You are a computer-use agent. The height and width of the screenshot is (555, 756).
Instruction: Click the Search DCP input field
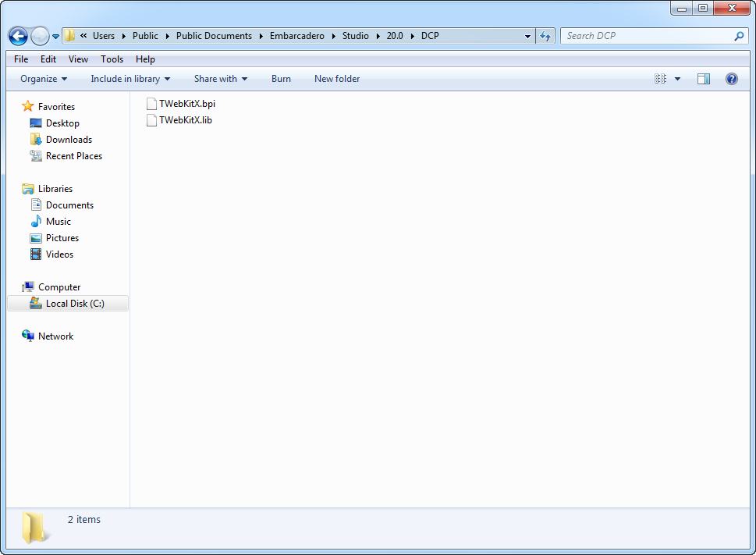tap(646, 36)
